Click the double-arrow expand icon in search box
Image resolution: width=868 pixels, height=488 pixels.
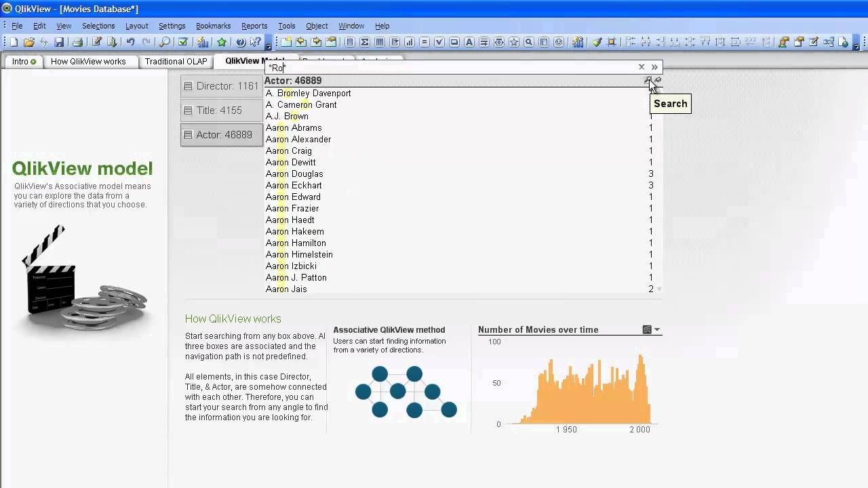pos(654,67)
